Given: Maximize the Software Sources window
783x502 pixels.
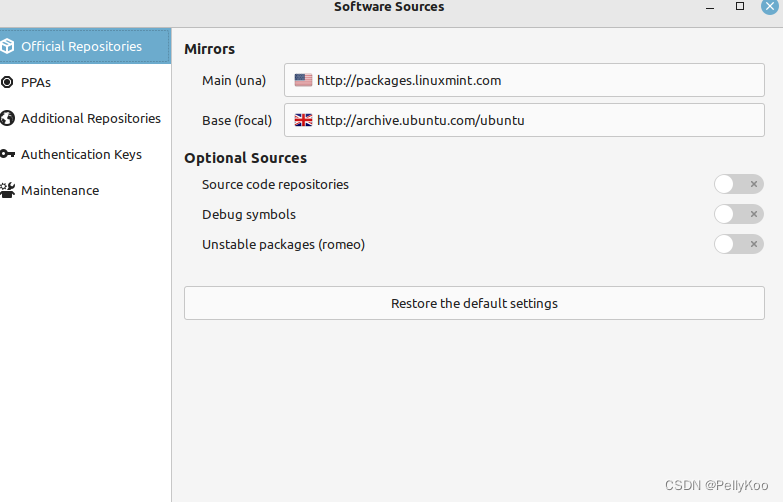Looking at the screenshot, I should point(740,6).
